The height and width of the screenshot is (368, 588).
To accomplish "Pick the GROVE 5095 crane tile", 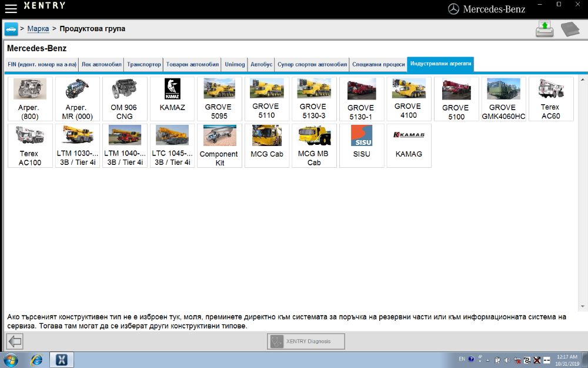I will tap(219, 99).
